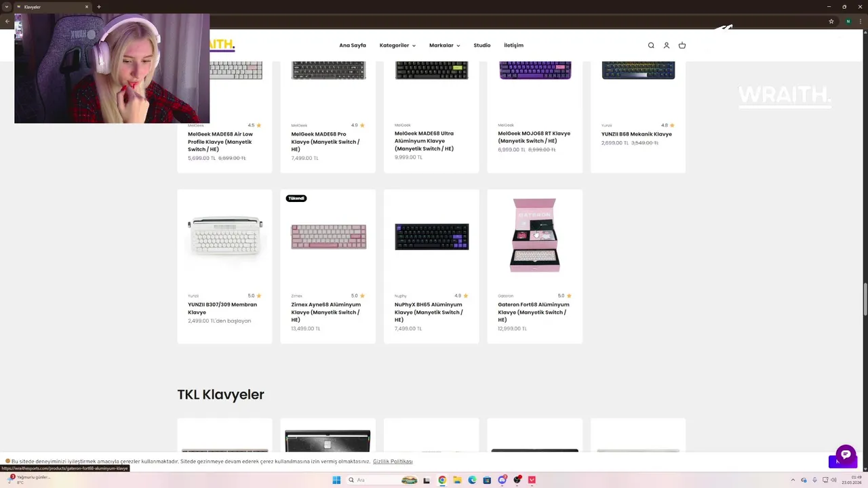
Task: Open Chrome's three-dot menu
Action: tap(861, 21)
